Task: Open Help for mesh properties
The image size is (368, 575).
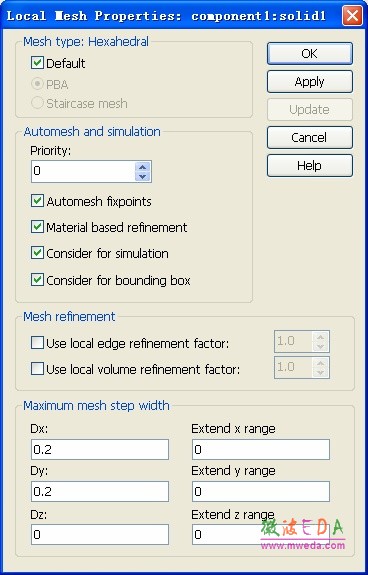Action: click(310, 165)
